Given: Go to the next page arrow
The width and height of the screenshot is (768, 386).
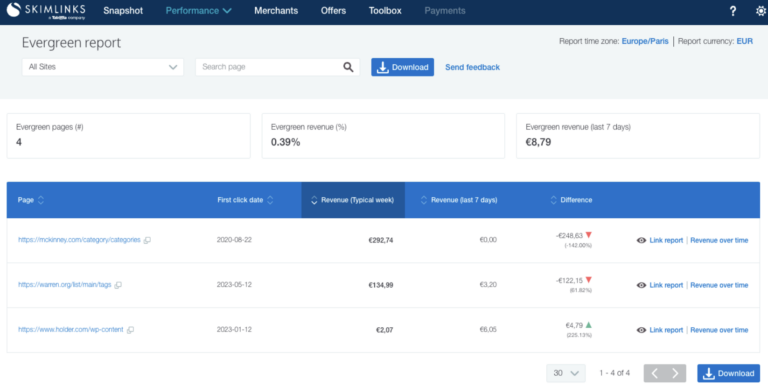Looking at the screenshot, I should tap(675, 373).
